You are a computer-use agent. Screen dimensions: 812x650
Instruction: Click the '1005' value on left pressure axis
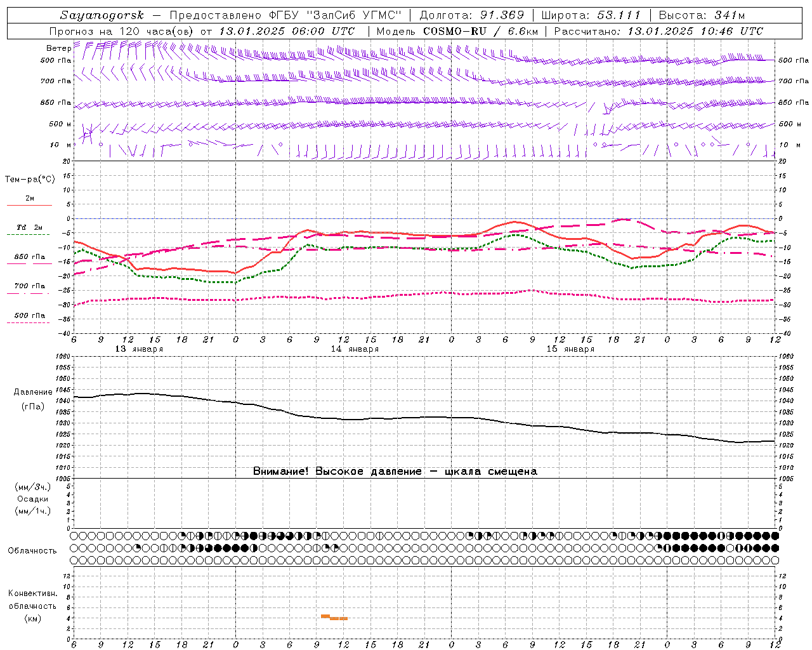click(63, 479)
